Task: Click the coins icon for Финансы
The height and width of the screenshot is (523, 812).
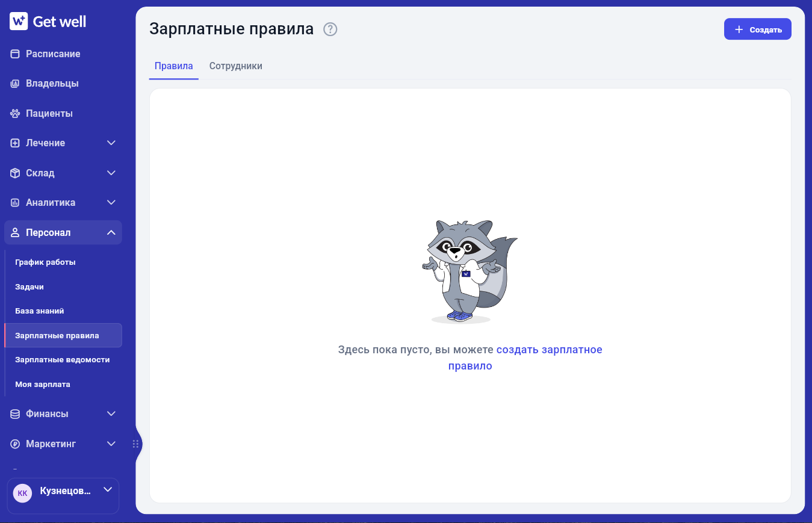Action: (x=15, y=414)
